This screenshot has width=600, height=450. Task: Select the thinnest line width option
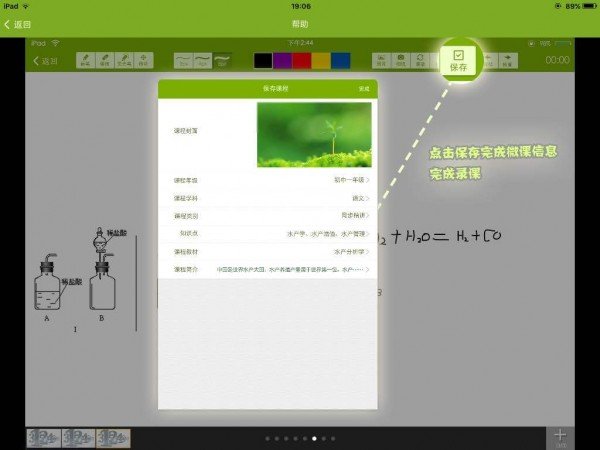(x=183, y=61)
